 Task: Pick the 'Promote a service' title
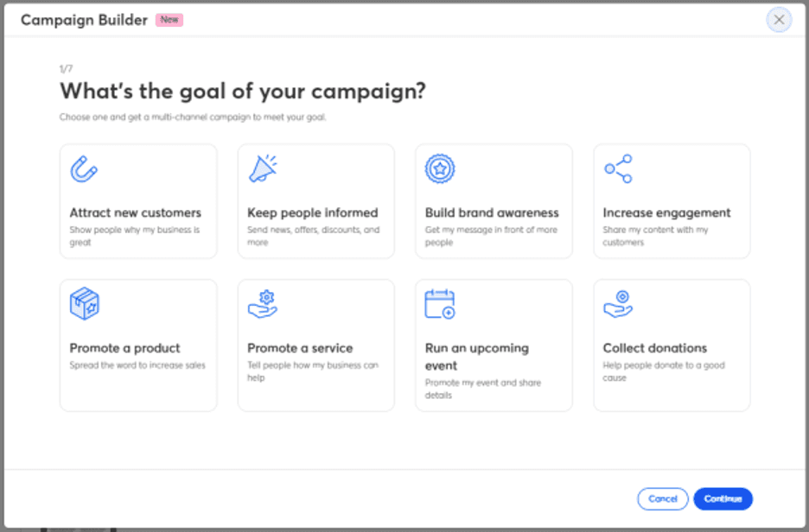point(300,348)
